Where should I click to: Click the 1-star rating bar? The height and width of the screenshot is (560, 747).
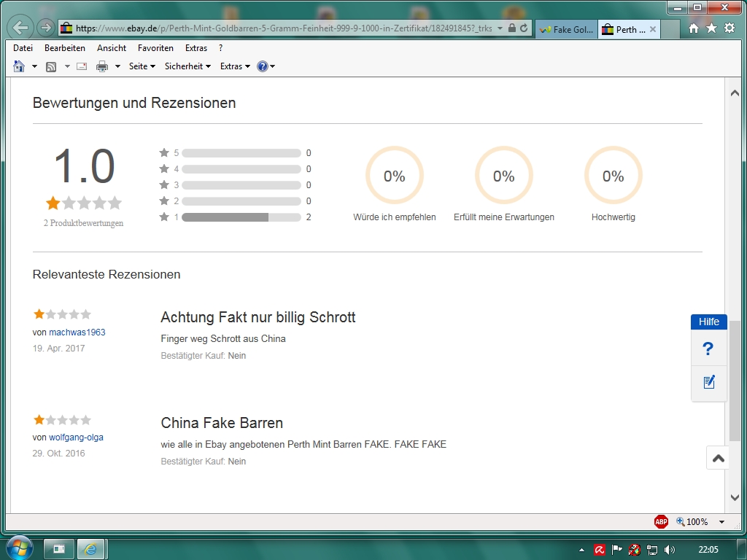pos(241,217)
